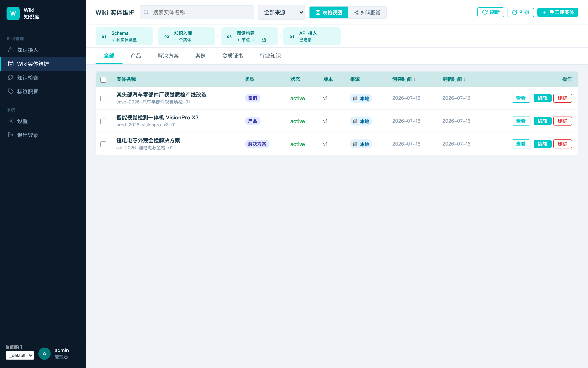
Task: Click 更新时间 sort arrows icon
Action: tap(464, 80)
